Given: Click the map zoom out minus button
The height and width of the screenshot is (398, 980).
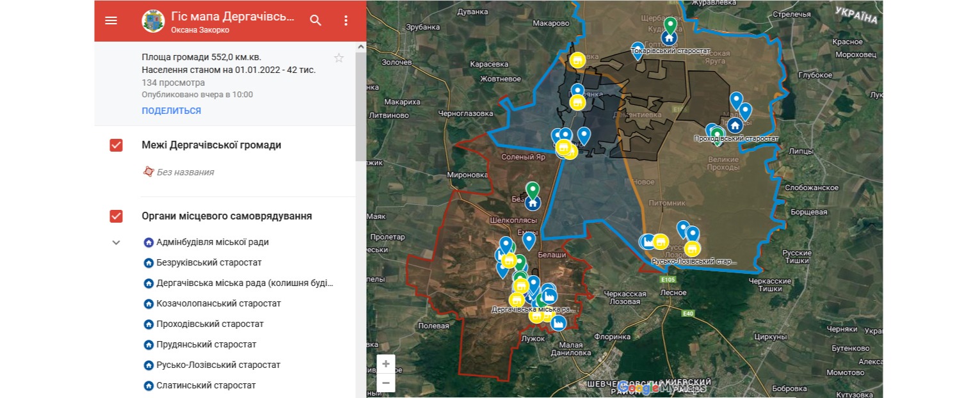Looking at the screenshot, I should click(x=386, y=383).
